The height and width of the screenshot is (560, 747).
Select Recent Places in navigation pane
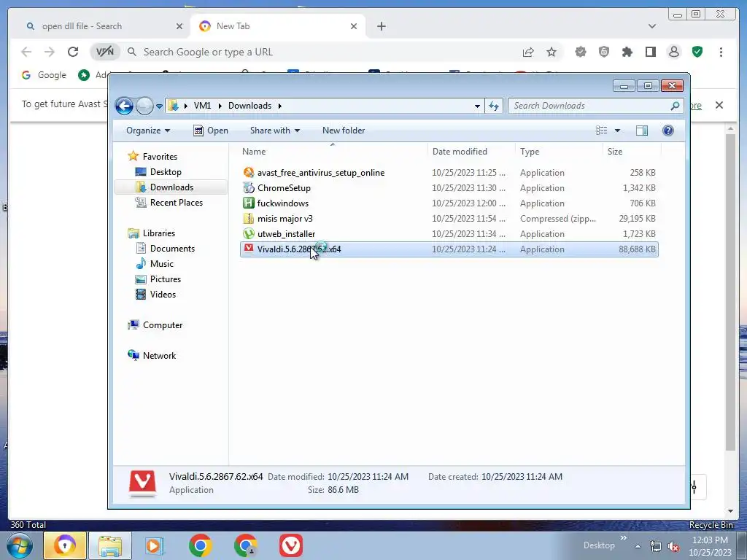169,203
